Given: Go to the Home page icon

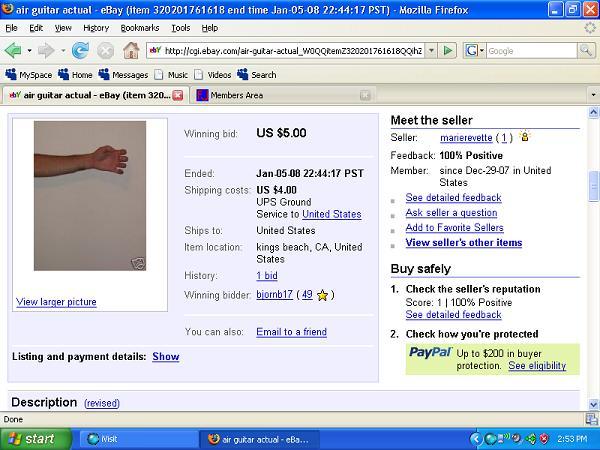Looking at the screenshot, I should coord(131,51).
